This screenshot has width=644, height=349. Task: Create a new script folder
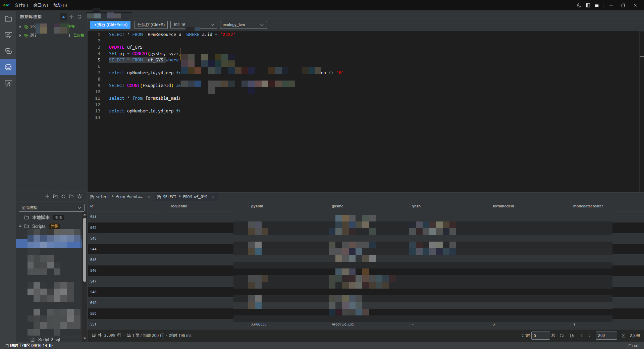(55, 196)
